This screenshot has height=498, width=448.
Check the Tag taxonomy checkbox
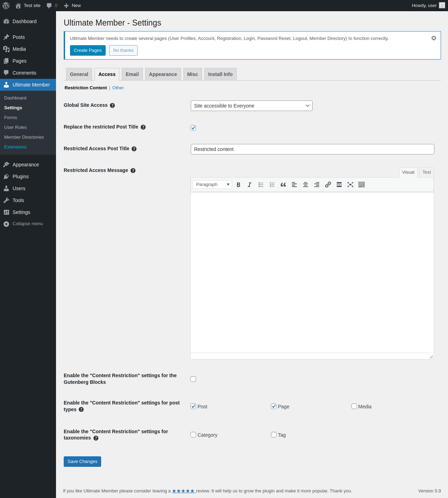coord(274,435)
